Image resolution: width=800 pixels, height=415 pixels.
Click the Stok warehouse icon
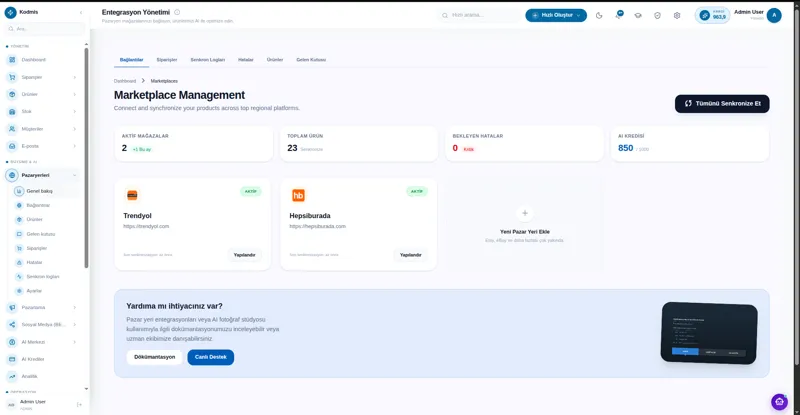coord(12,111)
